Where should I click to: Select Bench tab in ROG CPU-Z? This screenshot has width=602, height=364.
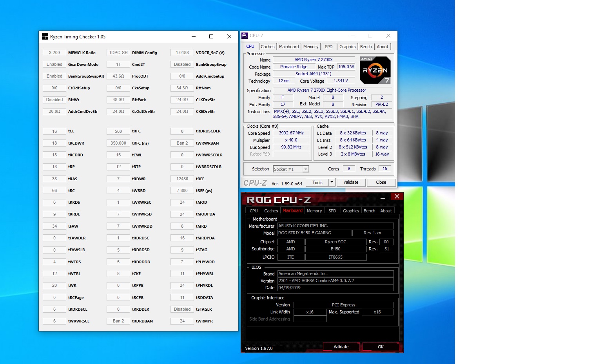[x=370, y=211]
